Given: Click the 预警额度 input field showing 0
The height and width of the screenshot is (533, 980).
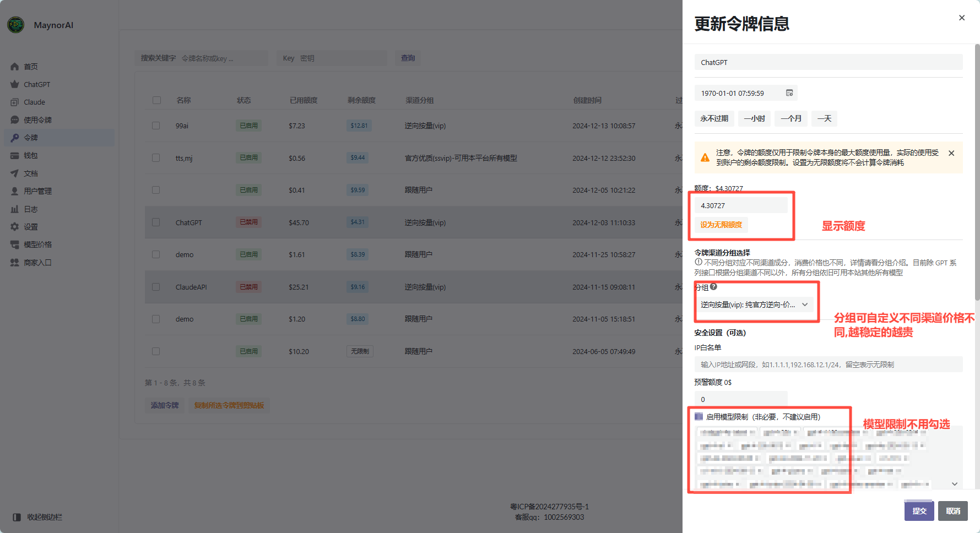Looking at the screenshot, I should pos(741,399).
